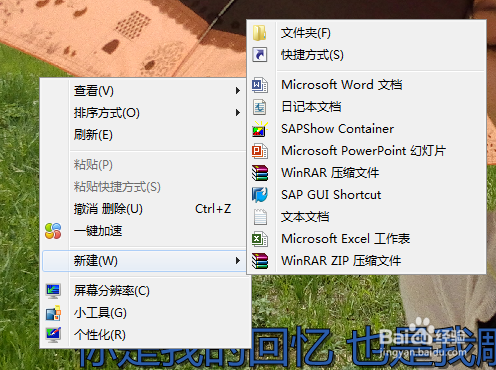496x370 pixels.
Task: Create a Microsoft Excel 工作表
Action: [x=366, y=239]
